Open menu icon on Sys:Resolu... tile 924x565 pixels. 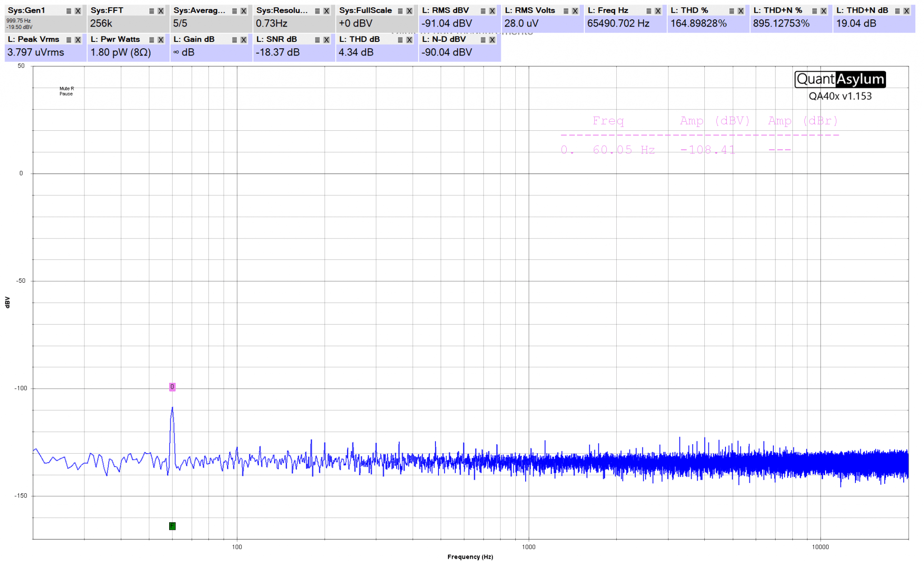coord(317,11)
